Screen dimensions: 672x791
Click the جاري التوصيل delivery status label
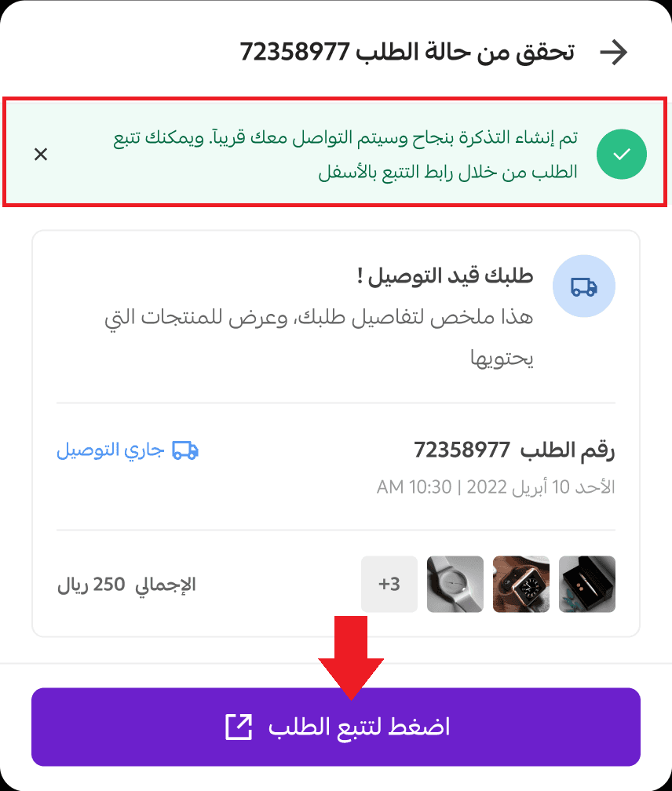(x=111, y=450)
